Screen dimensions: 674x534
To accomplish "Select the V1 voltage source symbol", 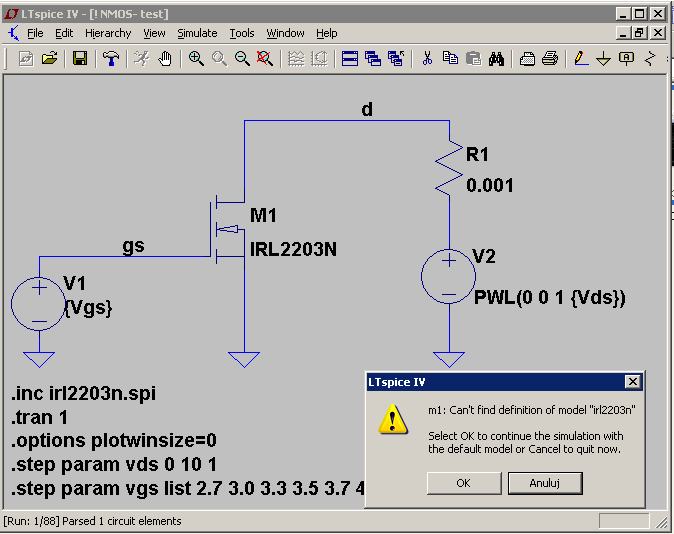I will [x=39, y=304].
